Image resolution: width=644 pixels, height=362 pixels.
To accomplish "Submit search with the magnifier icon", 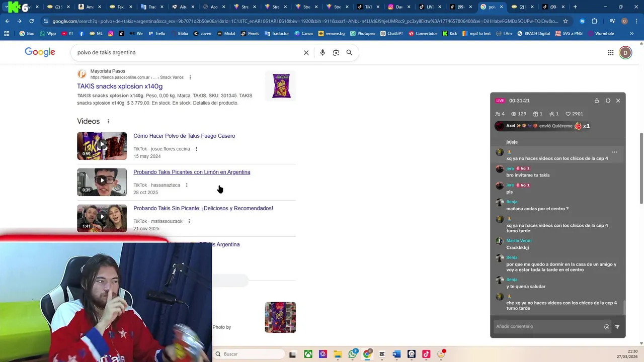I will pyautogui.click(x=349, y=52).
